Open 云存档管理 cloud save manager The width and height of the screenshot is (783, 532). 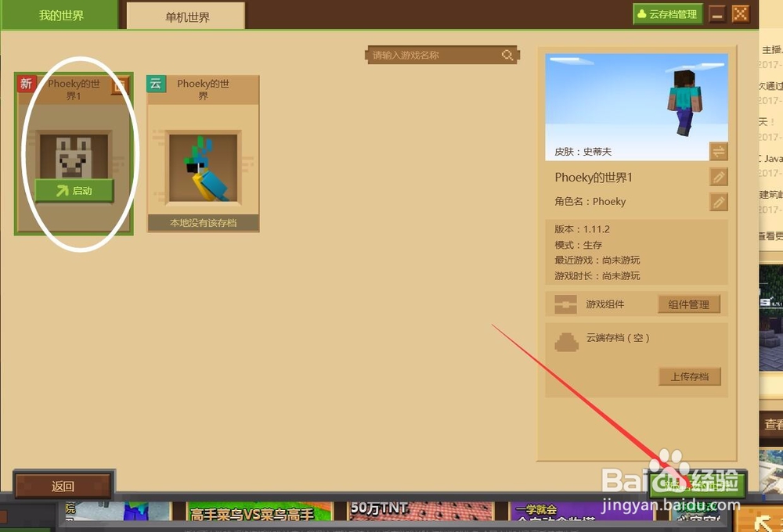(x=668, y=14)
